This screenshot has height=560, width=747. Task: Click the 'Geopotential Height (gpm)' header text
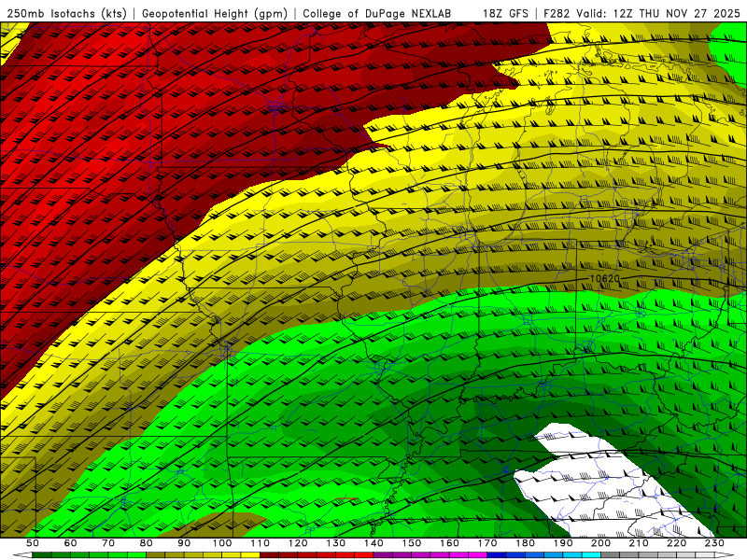coord(215,14)
